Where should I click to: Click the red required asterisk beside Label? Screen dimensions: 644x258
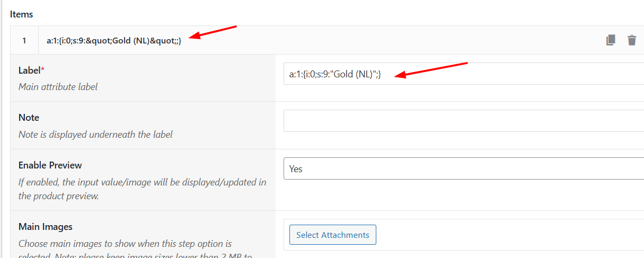click(42, 69)
